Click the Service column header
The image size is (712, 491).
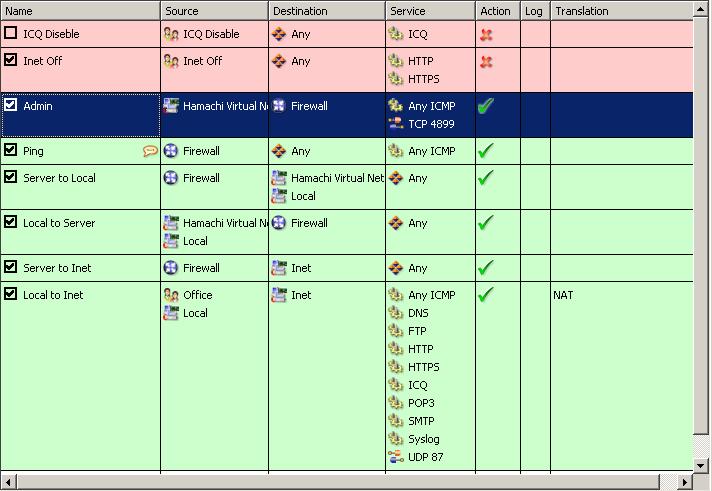click(430, 11)
